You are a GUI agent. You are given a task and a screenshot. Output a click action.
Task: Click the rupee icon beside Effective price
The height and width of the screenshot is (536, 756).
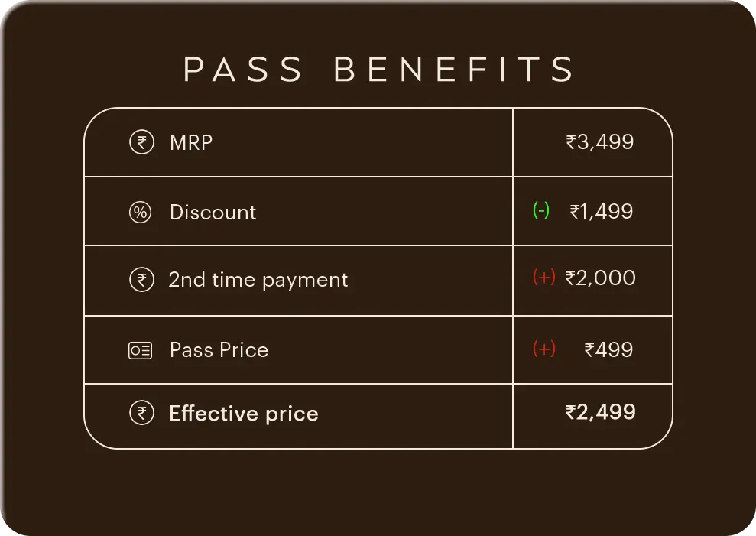pos(141,413)
